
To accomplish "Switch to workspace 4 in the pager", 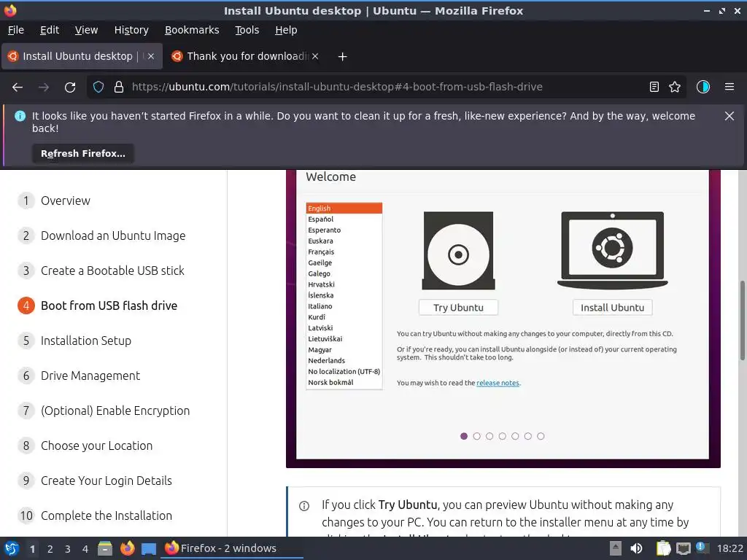I will click(85, 549).
